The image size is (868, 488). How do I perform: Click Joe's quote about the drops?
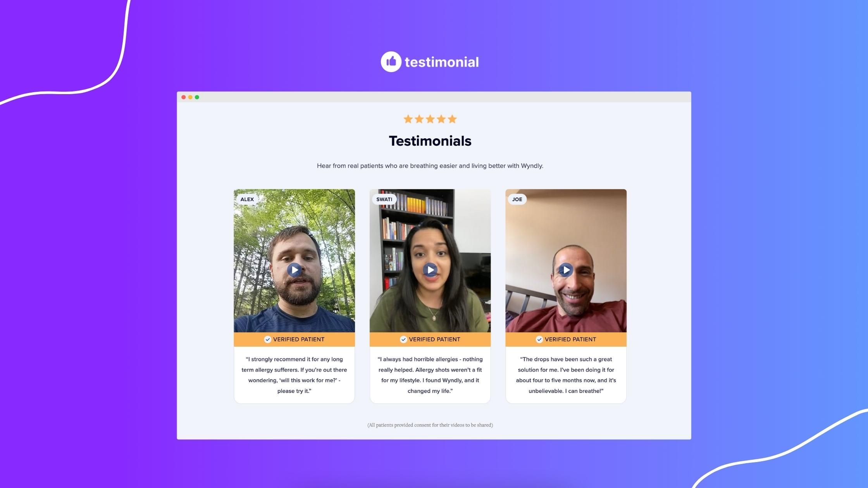coord(566,375)
